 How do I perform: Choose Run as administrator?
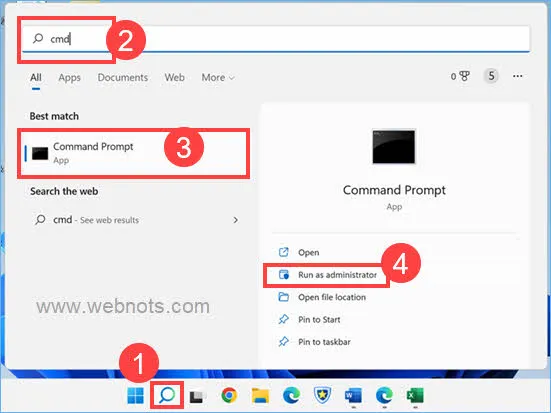pos(327,275)
